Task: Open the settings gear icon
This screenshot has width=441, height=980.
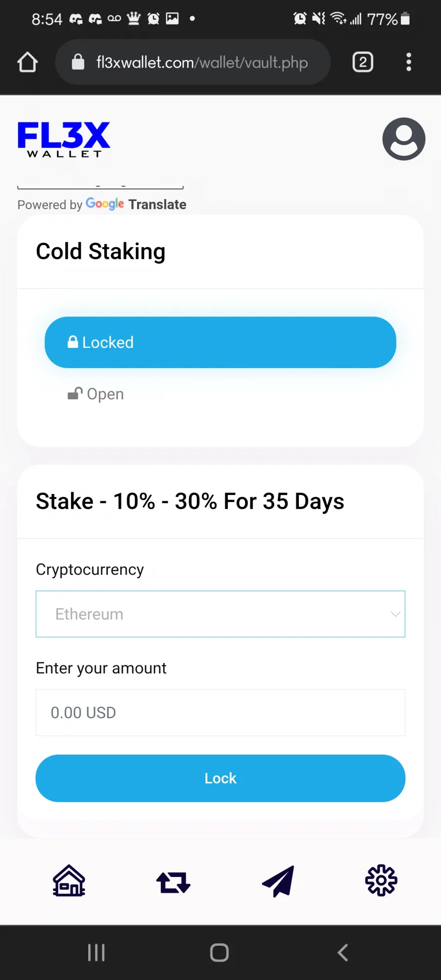Action: tap(381, 881)
